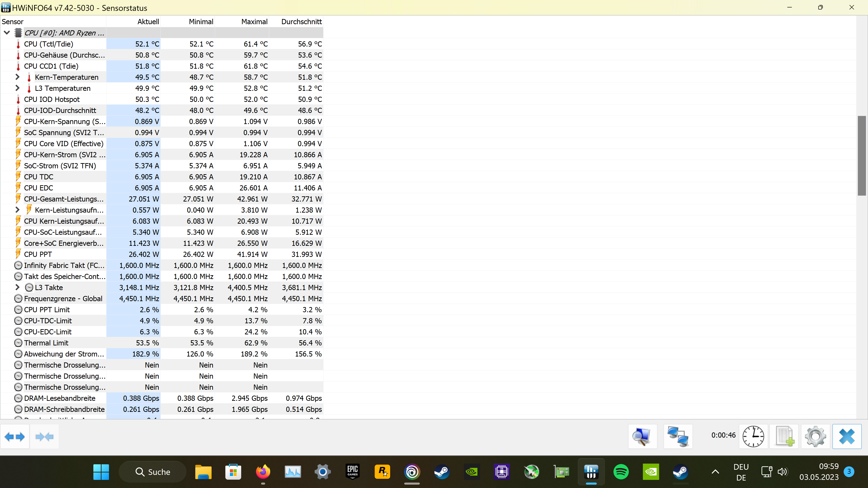Expand the L3 Temperaturen entry

pos(17,88)
